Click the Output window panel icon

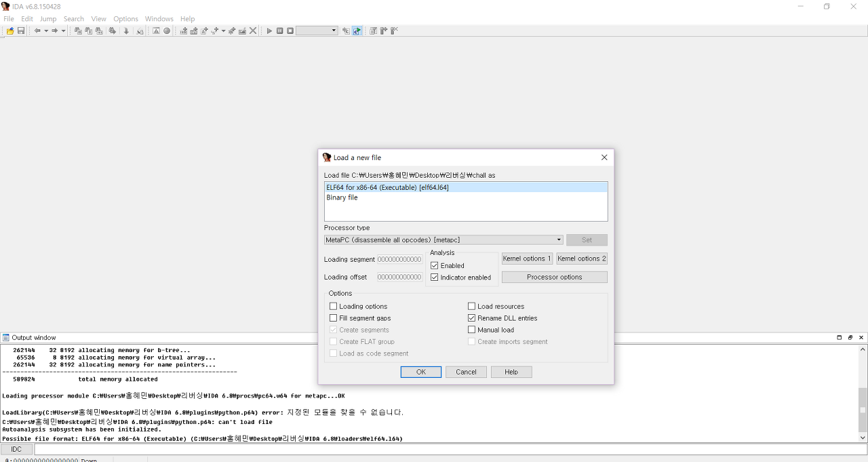click(x=6, y=337)
